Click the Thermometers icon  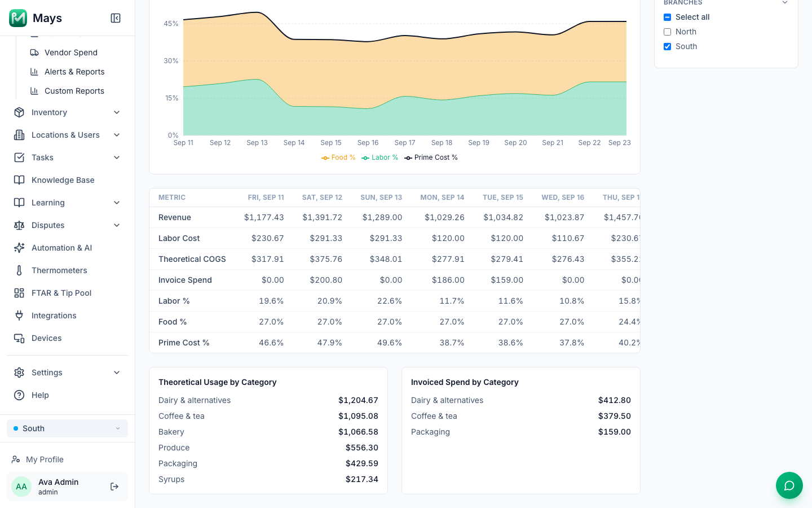point(19,270)
